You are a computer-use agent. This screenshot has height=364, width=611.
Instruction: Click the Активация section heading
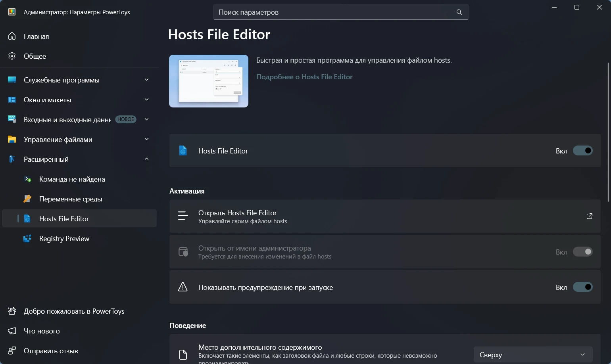[x=187, y=191]
